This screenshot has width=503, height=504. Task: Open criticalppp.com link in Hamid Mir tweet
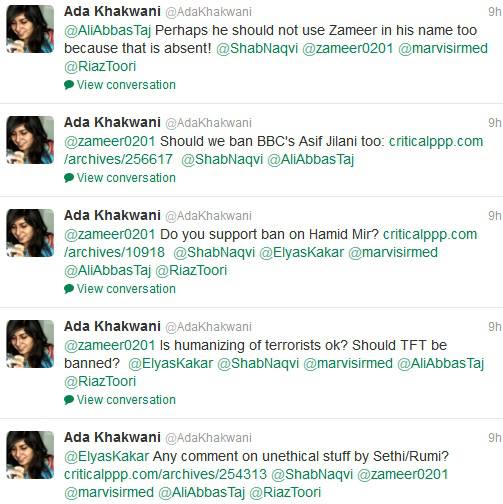point(271,243)
